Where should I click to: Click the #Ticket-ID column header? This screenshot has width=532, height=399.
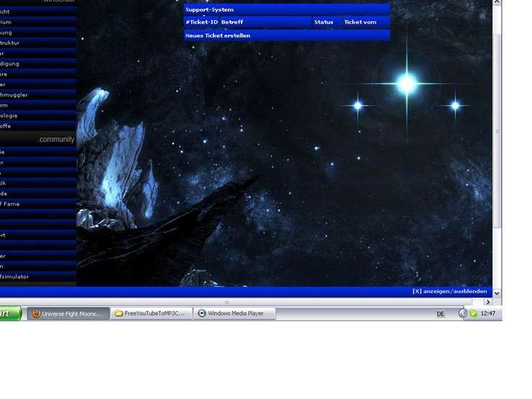pyautogui.click(x=201, y=22)
